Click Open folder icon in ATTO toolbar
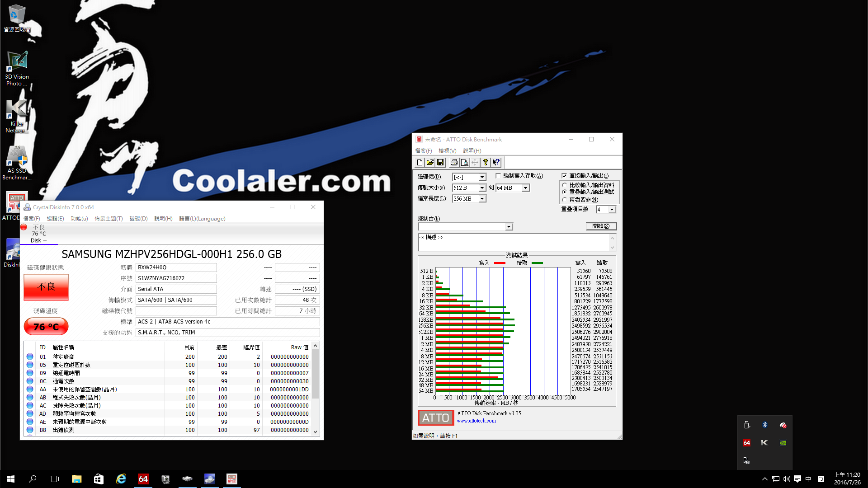868x488 pixels. (x=430, y=162)
